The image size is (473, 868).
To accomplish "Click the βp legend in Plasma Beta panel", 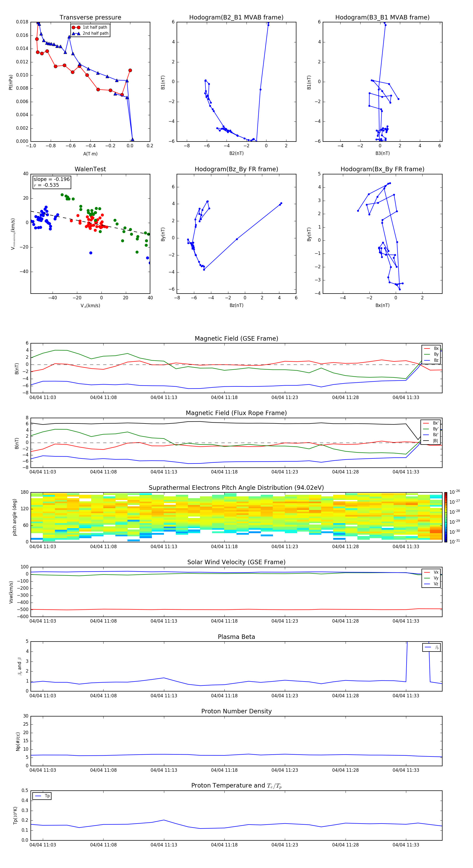I will (x=431, y=648).
